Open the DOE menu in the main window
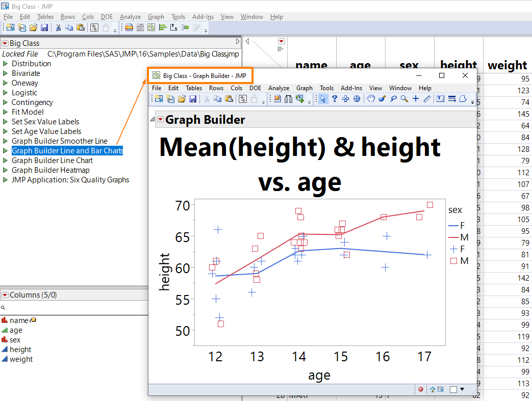Image resolution: width=532 pixels, height=401 pixels. 107,16
